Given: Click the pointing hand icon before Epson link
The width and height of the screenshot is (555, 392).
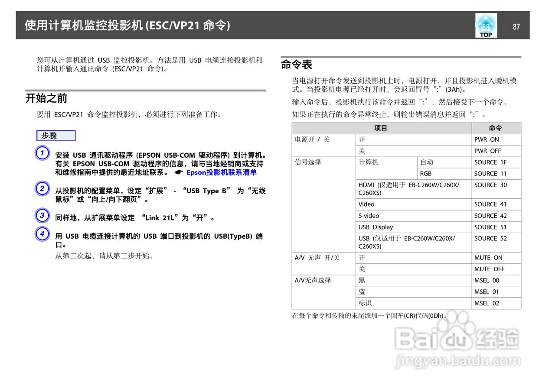Looking at the screenshot, I should tap(178, 172).
